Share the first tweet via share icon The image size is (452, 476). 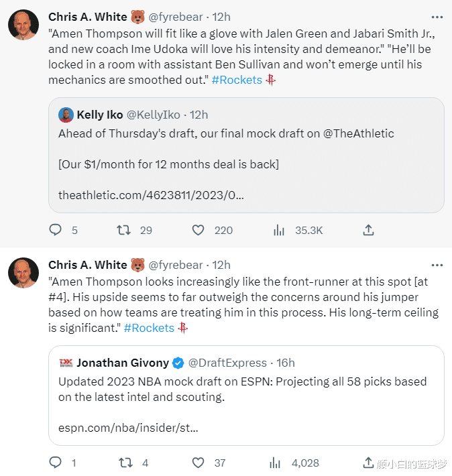pos(368,230)
